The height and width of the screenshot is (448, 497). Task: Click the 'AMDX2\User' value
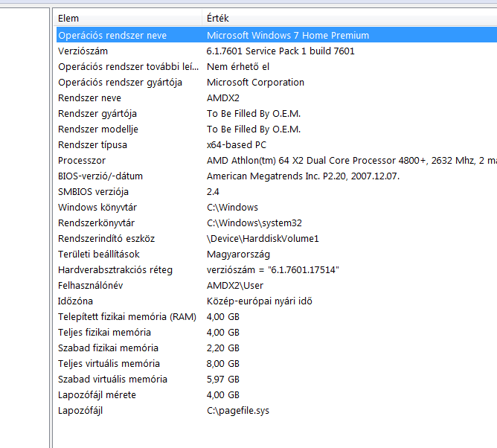point(235,285)
